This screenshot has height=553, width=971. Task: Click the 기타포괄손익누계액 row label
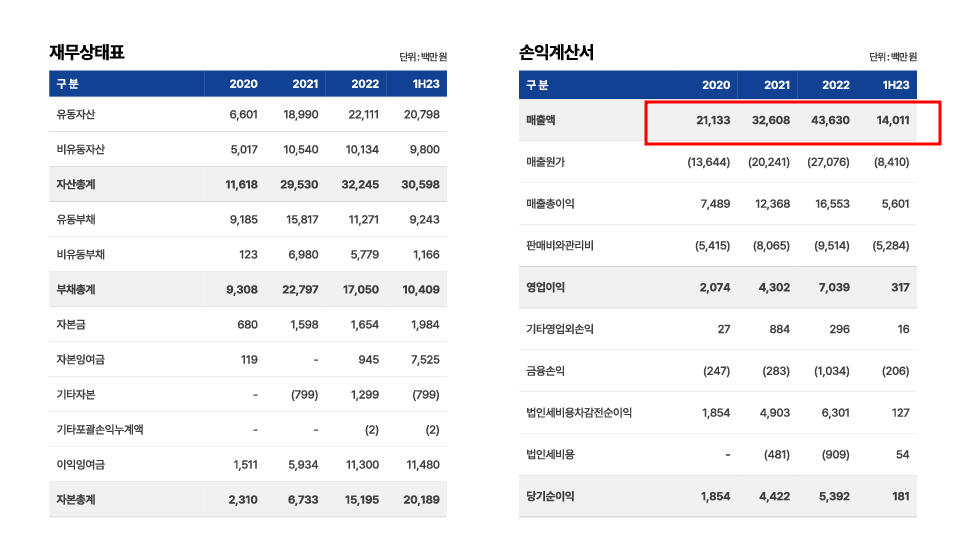100,429
